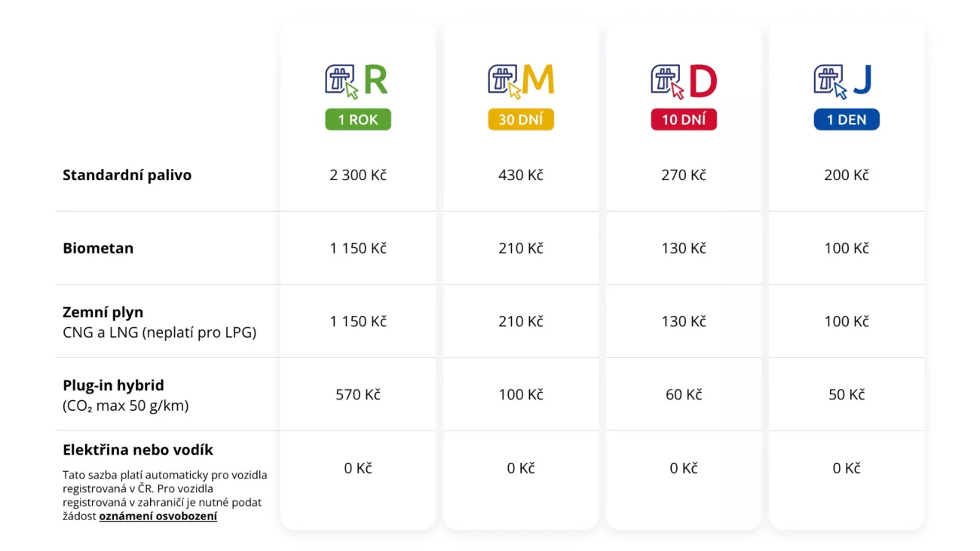The image size is (980, 551).
Task: Click the 430 Kč 30-day standard price
Action: tap(521, 175)
